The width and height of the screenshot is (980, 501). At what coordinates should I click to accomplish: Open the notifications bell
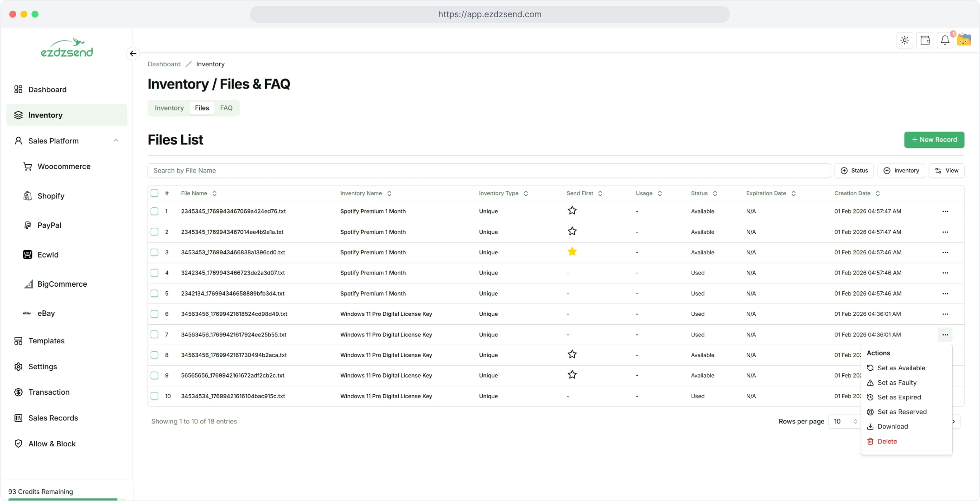(945, 40)
